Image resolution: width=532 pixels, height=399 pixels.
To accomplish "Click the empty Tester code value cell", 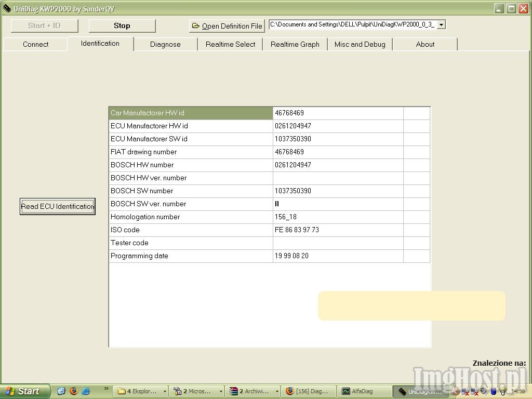I will coord(338,243).
